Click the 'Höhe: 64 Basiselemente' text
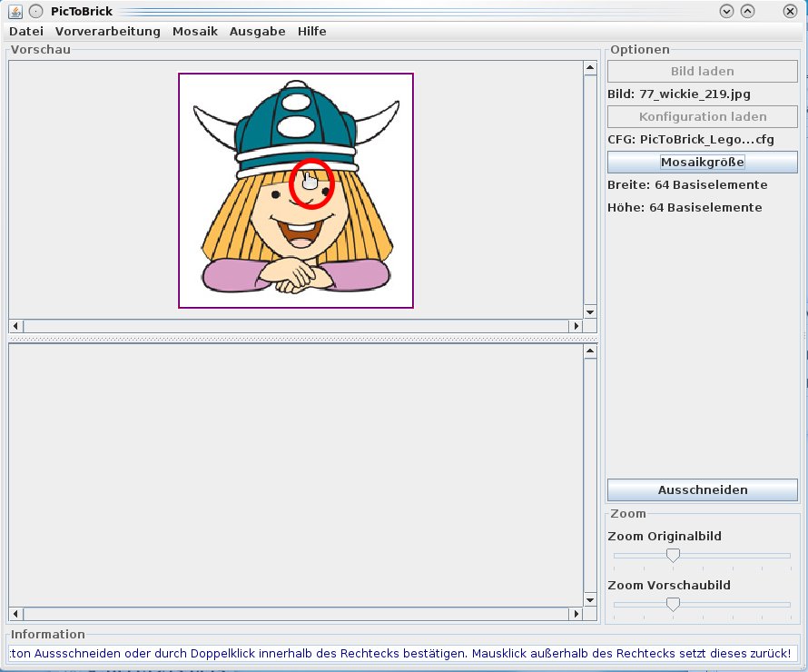808x672 pixels. (685, 207)
